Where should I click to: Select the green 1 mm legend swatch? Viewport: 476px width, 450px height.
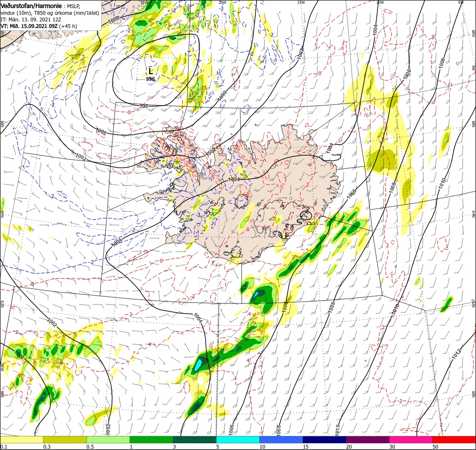click(151, 440)
